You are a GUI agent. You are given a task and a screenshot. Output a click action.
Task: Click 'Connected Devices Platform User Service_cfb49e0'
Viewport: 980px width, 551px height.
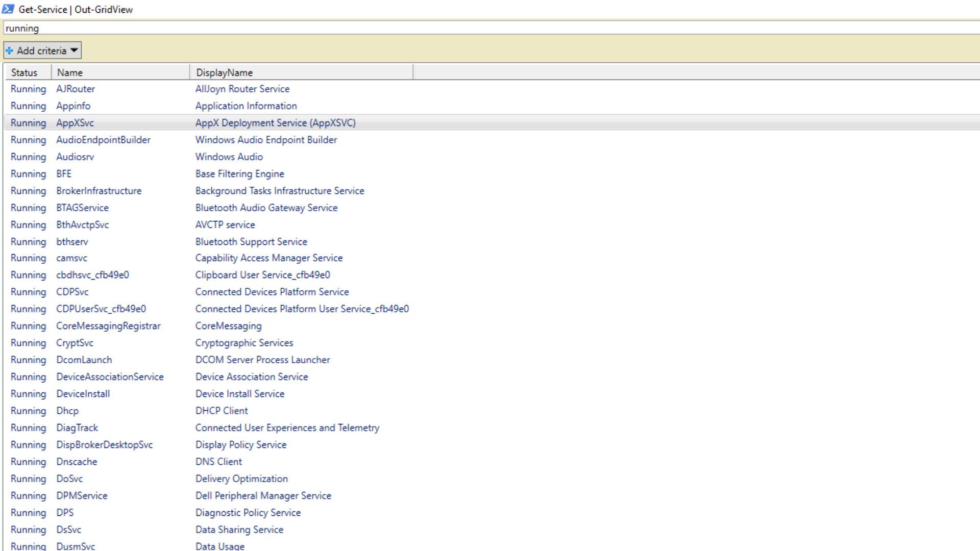point(302,309)
